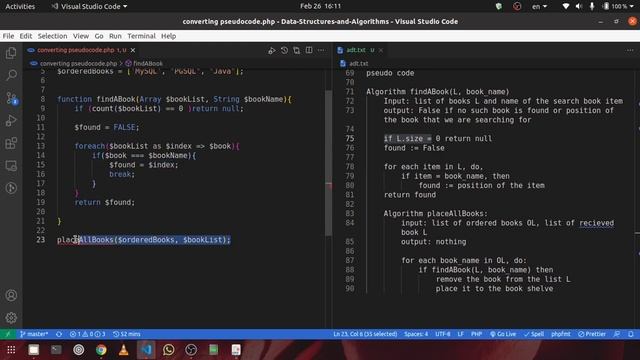The height and width of the screenshot is (360, 640).
Task: Open Visual Studio Code app menu
Action: click(89, 6)
